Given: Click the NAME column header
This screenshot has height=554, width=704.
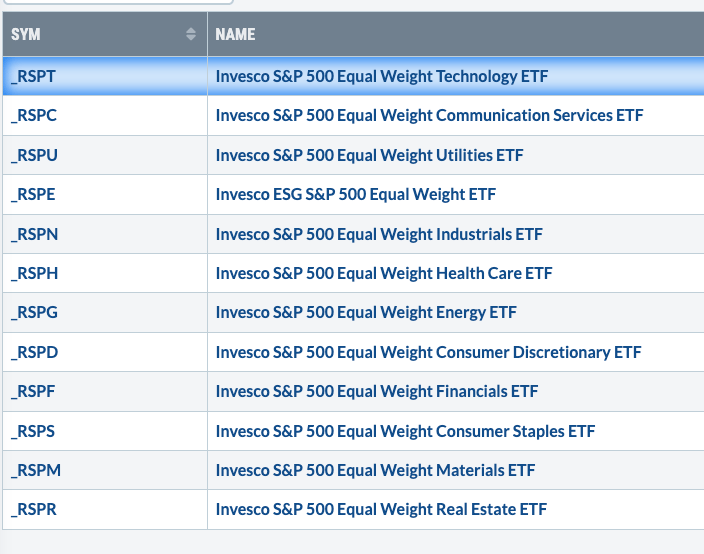Looking at the screenshot, I should pyautogui.click(x=236, y=34).
